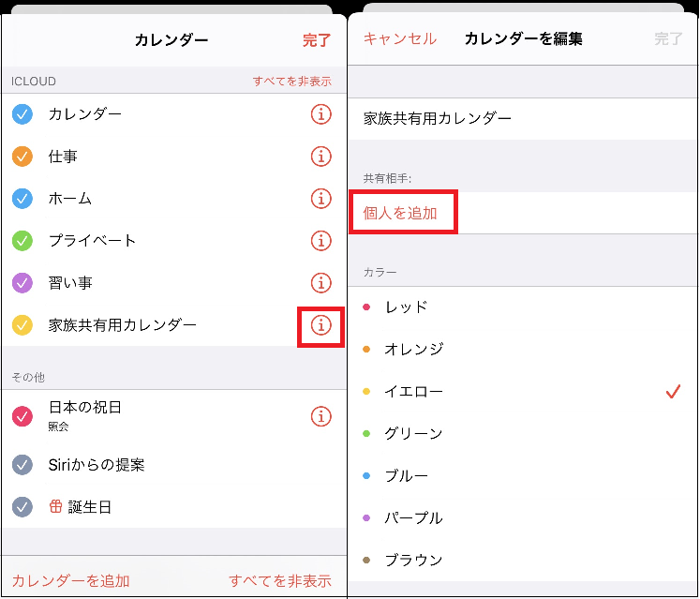This screenshot has width=700, height=599.
Task: Open info for 家族共有用カレンダー calendar
Action: (x=320, y=325)
